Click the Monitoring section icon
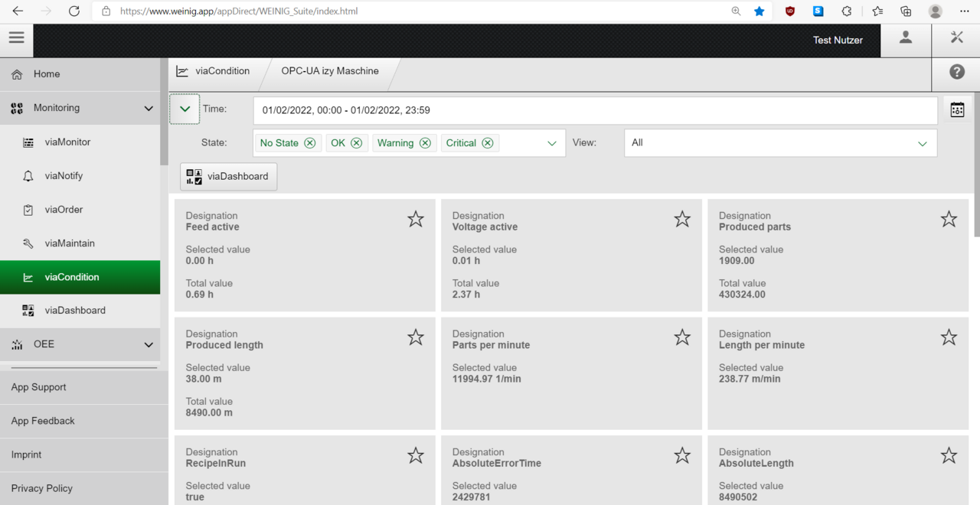980x505 pixels. pyautogui.click(x=17, y=109)
